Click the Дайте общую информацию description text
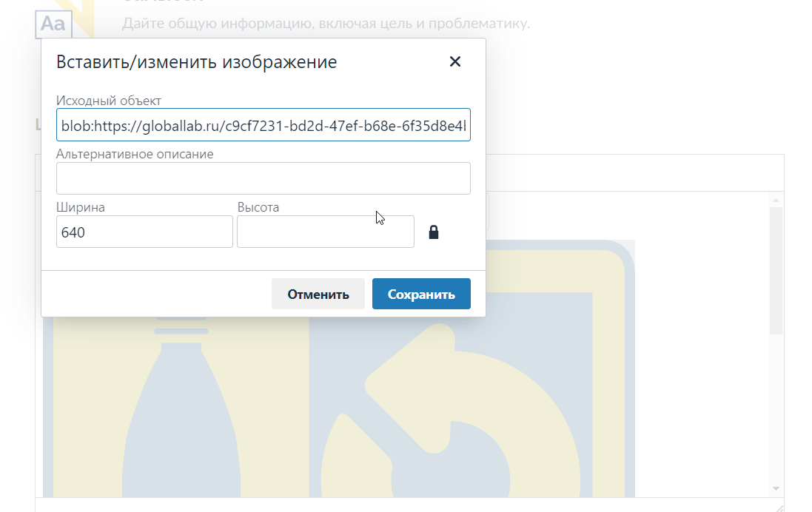 click(326, 24)
